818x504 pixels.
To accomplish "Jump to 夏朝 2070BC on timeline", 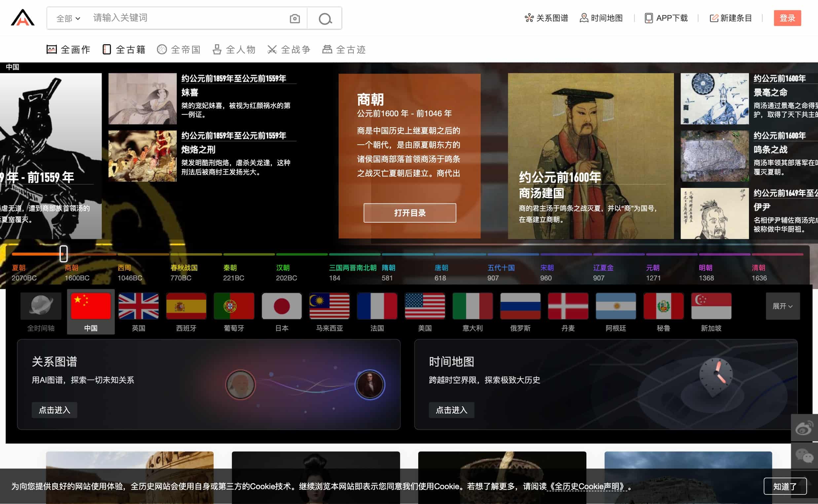I will coord(24,273).
